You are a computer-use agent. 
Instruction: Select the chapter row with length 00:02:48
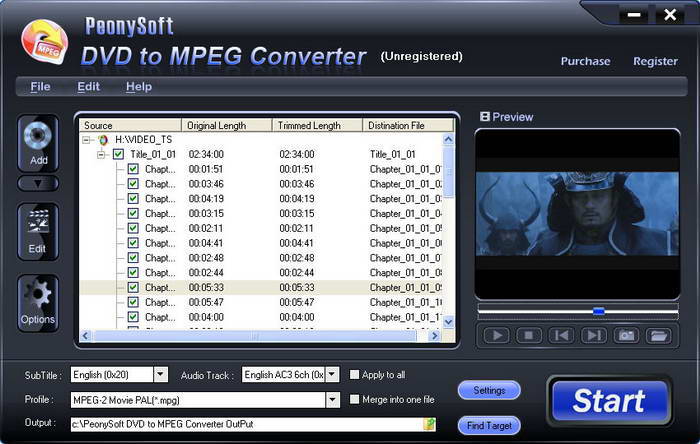pyautogui.click(x=261, y=258)
